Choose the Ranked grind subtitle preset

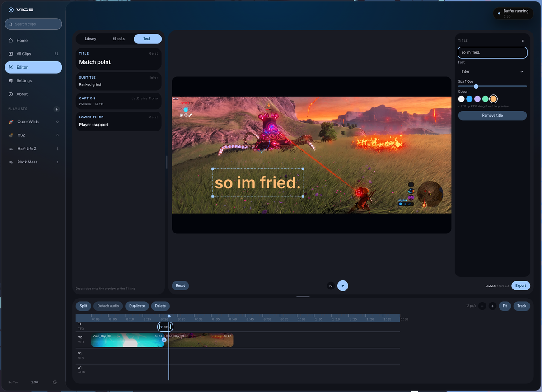pyautogui.click(x=118, y=81)
